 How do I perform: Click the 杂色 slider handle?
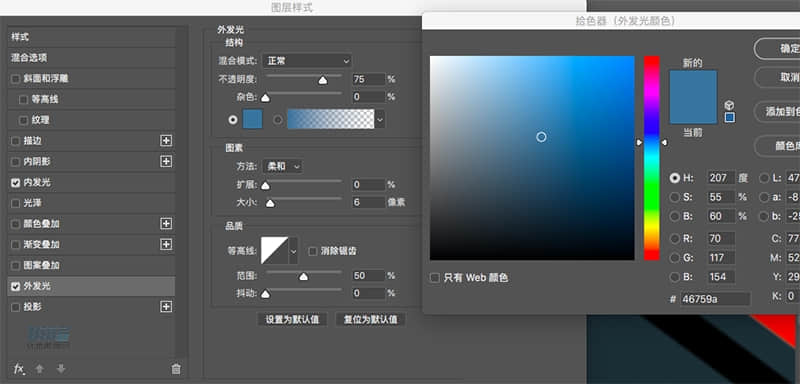(x=265, y=98)
